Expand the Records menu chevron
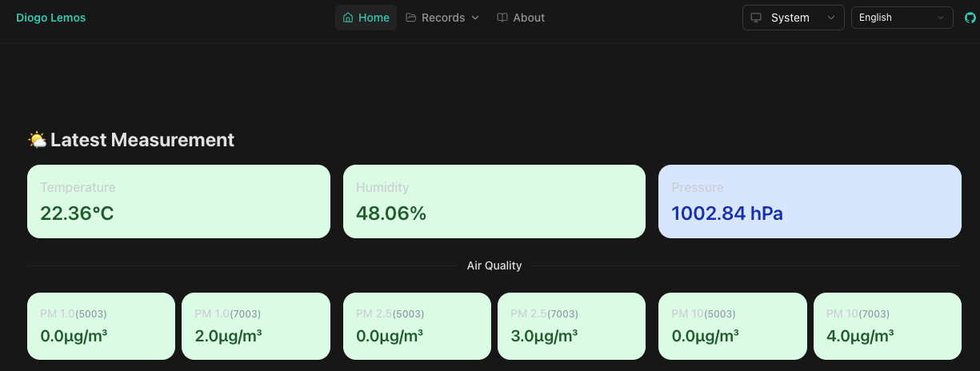Screen dimensions: 980x371 [x=475, y=18]
